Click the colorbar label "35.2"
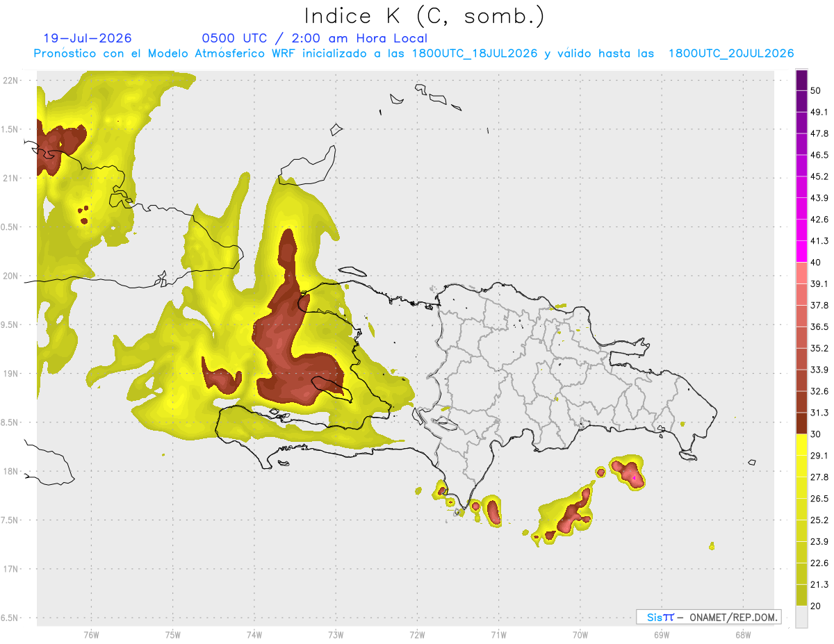Image resolution: width=834 pixels, height=644 pixels. (819, 348)
